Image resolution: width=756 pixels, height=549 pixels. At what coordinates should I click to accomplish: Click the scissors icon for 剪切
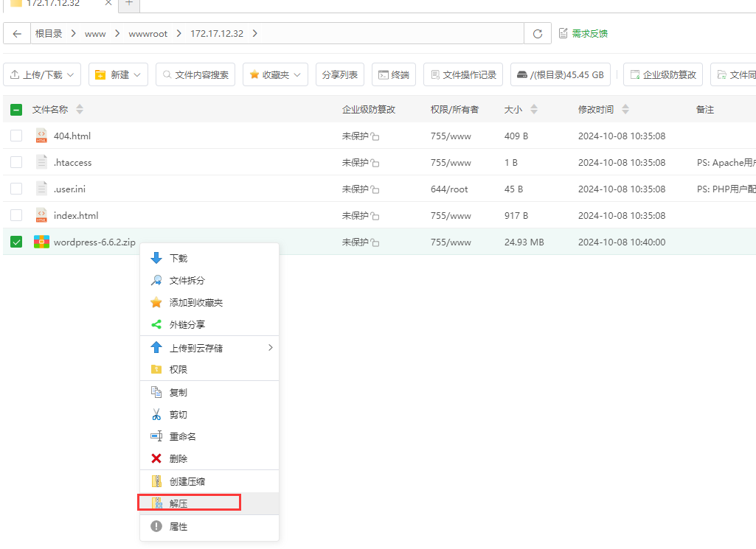coord(156,414)
